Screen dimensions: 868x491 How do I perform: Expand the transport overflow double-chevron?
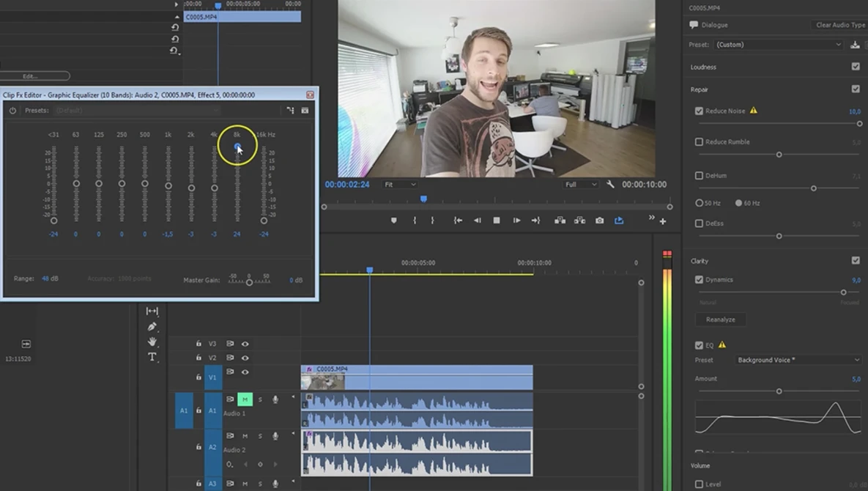point(652,218)
